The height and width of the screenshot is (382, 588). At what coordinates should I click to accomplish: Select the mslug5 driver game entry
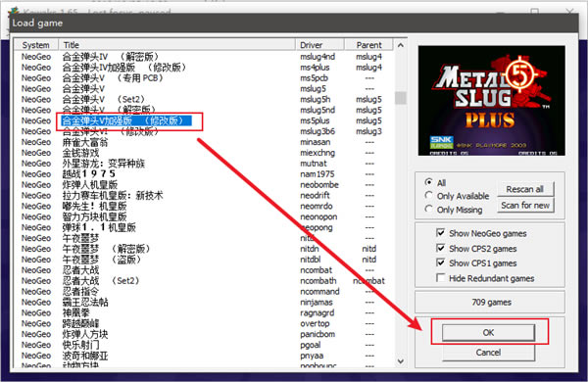point(203,89)
